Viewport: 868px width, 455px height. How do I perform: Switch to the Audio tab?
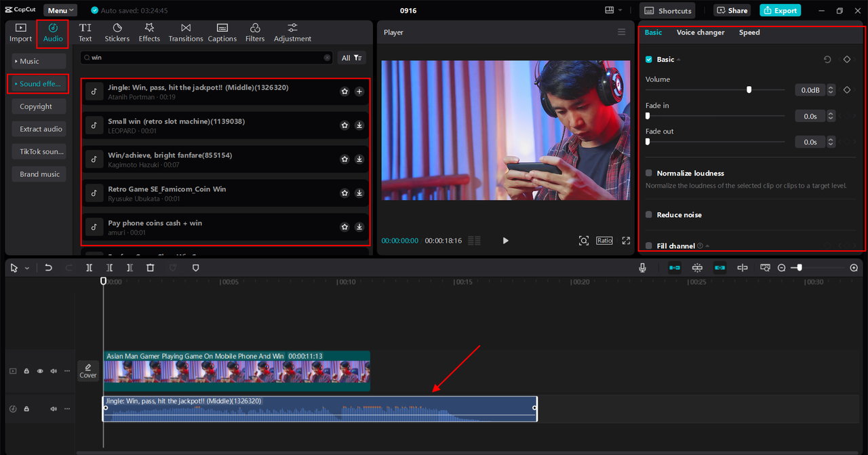pyautogui.click(x=53, y=32)
